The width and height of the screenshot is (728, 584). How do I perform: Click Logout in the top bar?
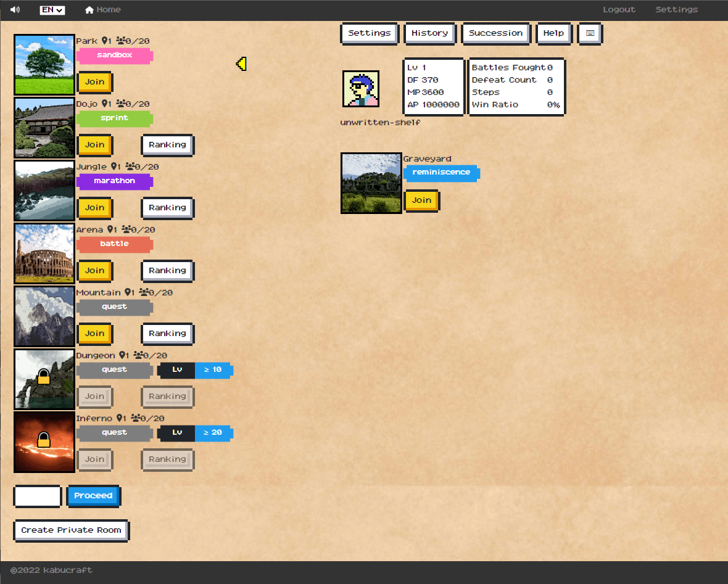(619, 10)
